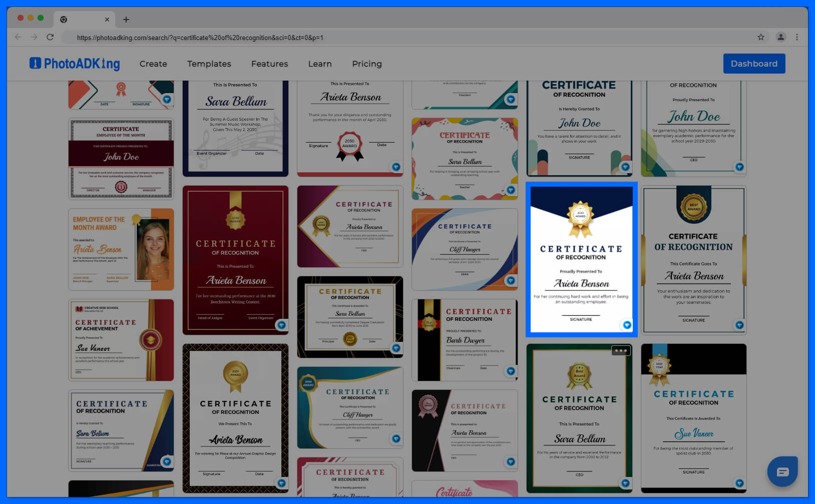815x504 pixels.
Task: Open the Dashboard
Action: click(x=754, y=64)
